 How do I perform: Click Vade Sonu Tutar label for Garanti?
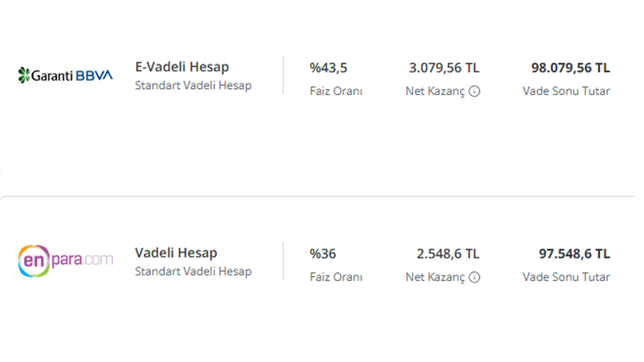pyautogui.click(x=567, y=92)
